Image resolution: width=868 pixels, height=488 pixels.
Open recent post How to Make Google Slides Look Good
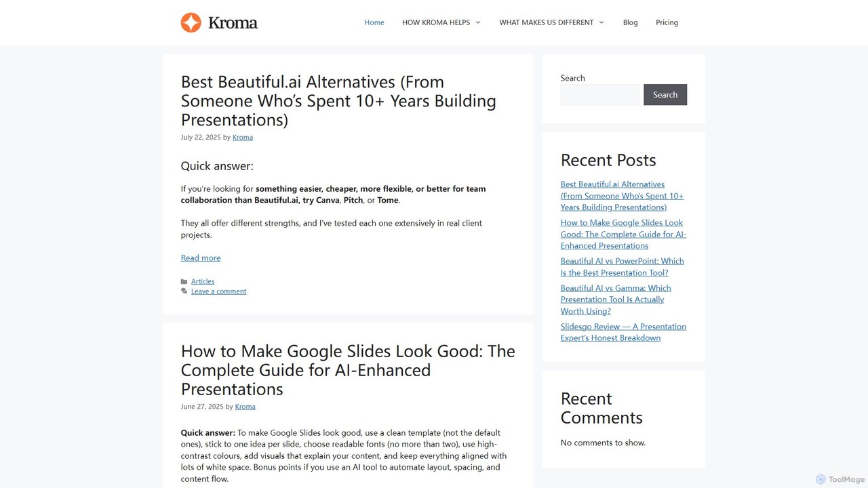tap(623, 234)
